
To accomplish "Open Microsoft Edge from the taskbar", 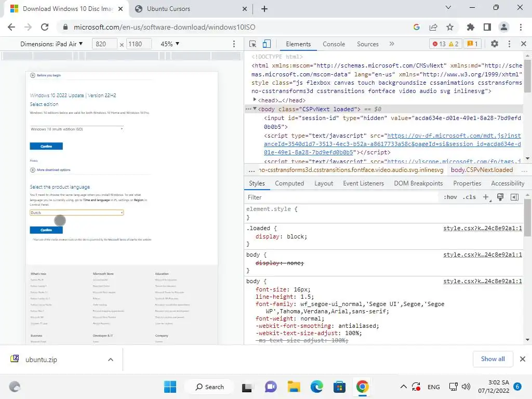I will (316, 387).
